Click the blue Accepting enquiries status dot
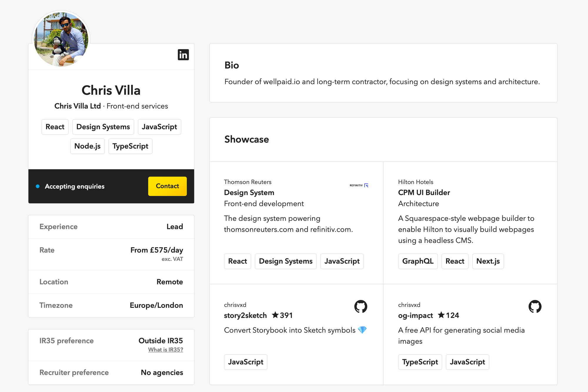 tap(38, 186)
